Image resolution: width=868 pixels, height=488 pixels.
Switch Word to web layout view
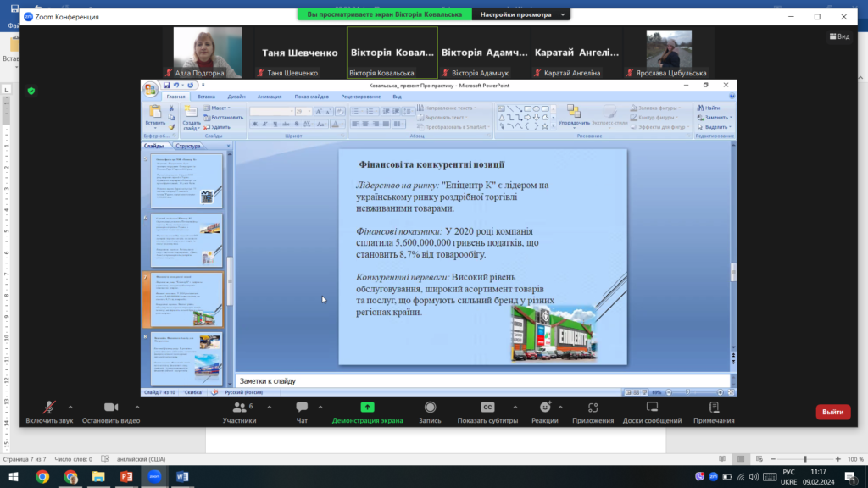coord(759,459)
